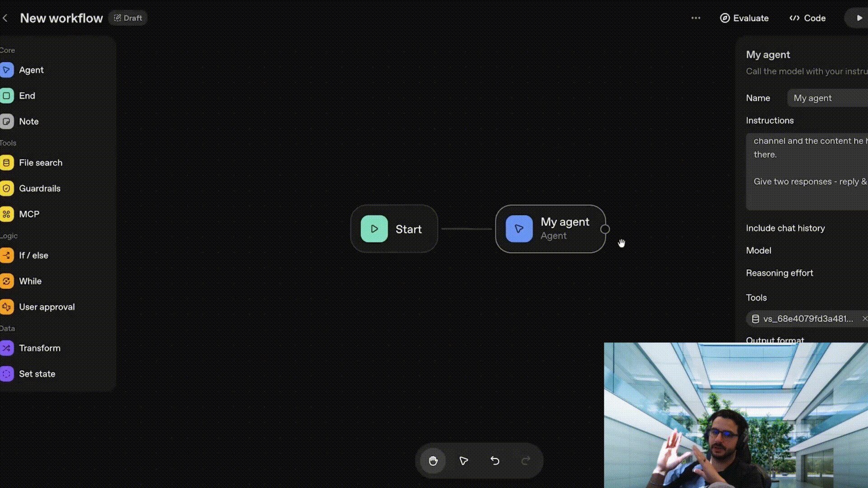
Task: Pick the File search tool icon
Action: point(7,163)
